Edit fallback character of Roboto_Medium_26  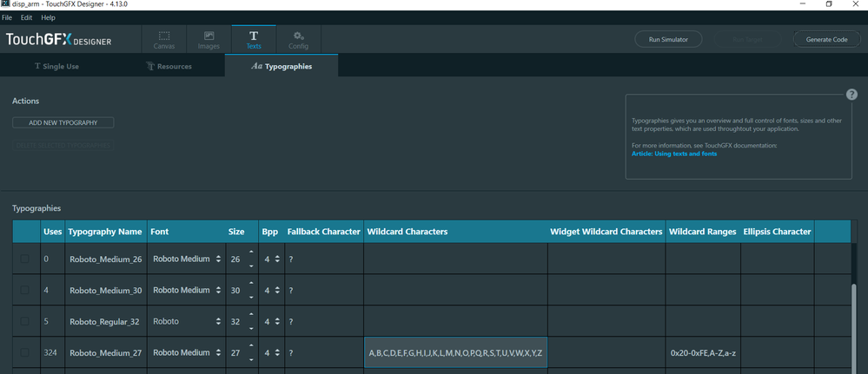tap(324, 259)
